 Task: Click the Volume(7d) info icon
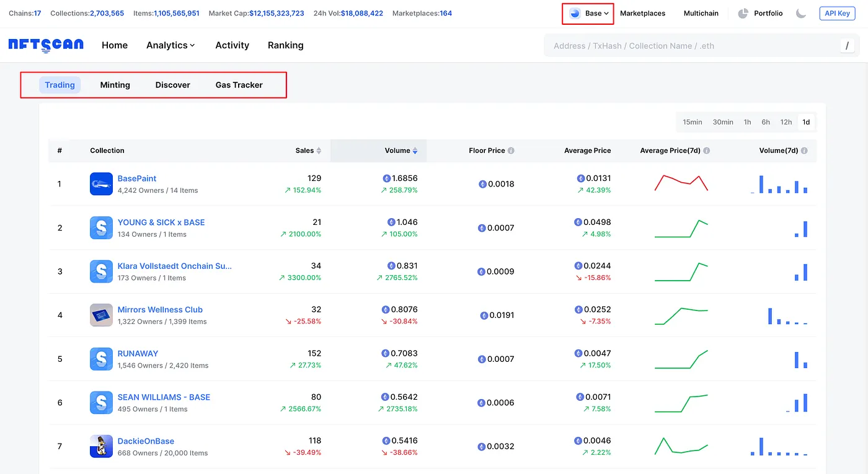[804, 151]
